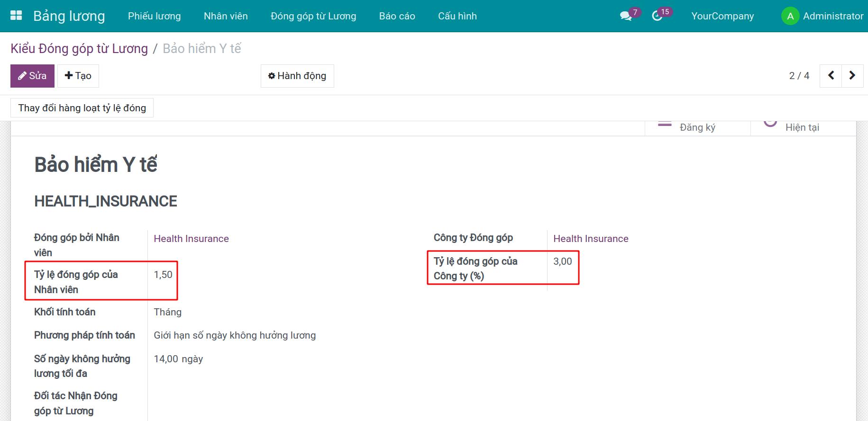This screenshot has width=868, height=421.
Task: Click the Tạo create button
Action: tap(78, 76)
